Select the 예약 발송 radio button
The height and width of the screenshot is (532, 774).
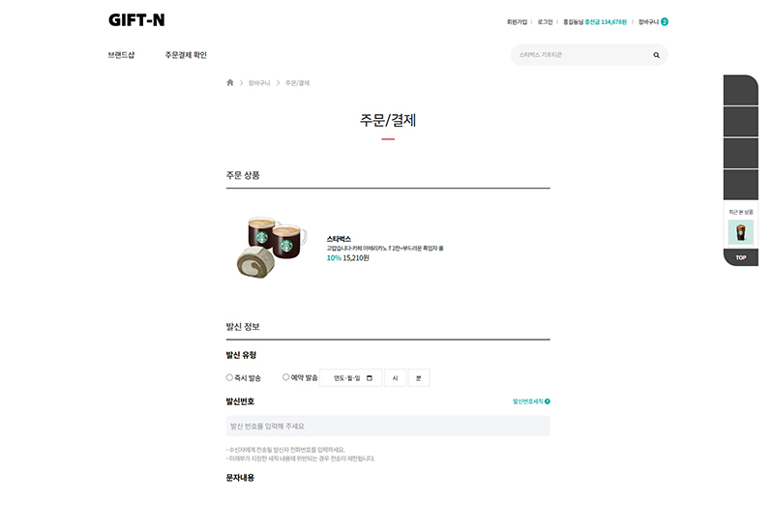coord(285,377)
